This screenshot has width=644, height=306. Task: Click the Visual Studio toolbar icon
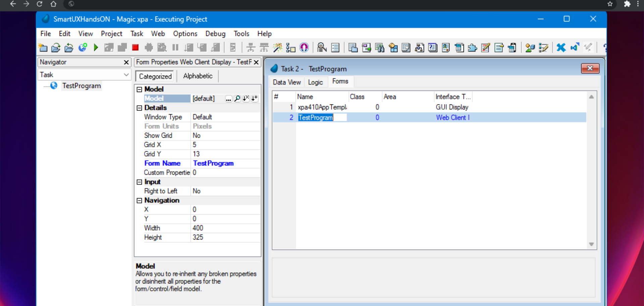click(x=575, y=48)
